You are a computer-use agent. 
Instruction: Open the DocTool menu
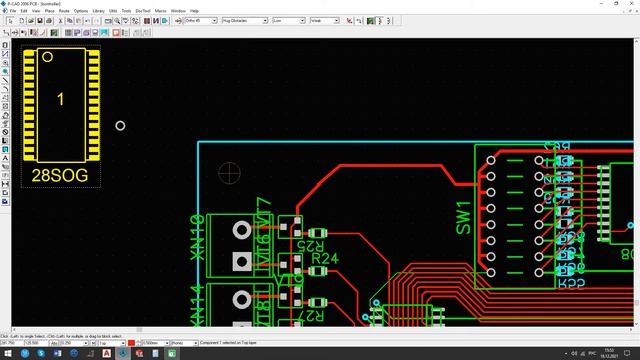coord(143,11)
